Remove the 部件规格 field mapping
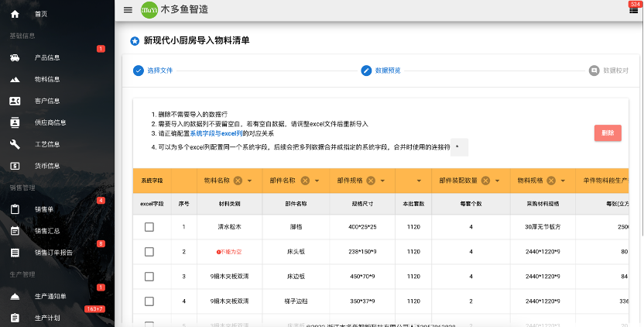This screenshot has width=644, height=327. pyautogui.click(x=371, y=181)
